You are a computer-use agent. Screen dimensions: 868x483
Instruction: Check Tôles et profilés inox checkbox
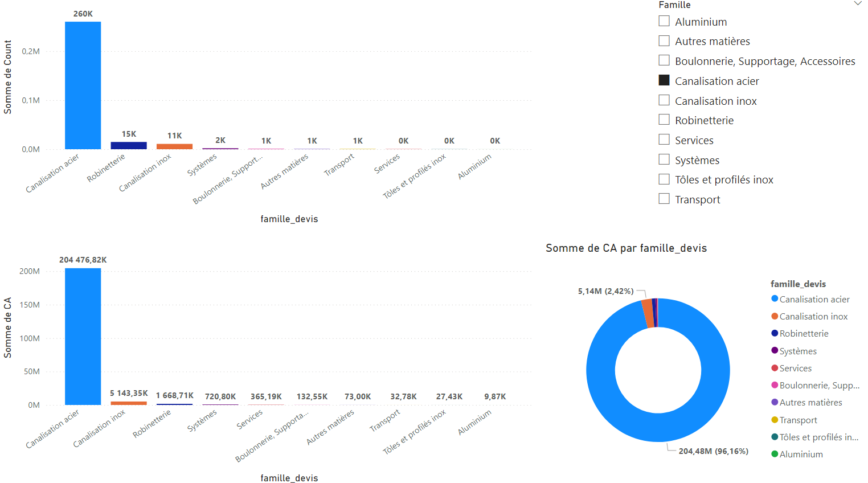664,179
